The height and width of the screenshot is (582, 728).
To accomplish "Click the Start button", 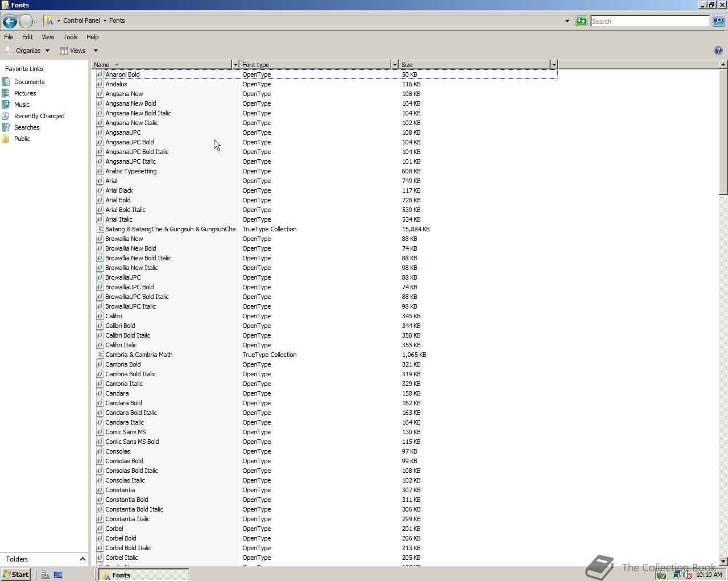I will pos(16,575).
